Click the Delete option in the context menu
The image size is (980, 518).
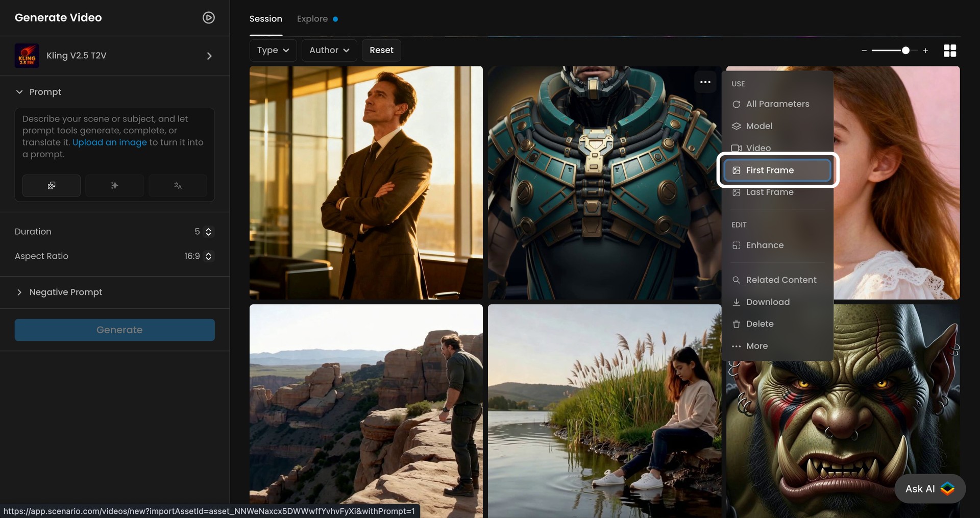click(760, 324)
